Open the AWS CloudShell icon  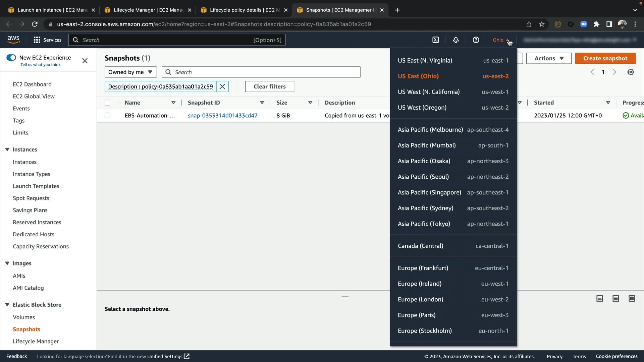click(x=435, y=40)
